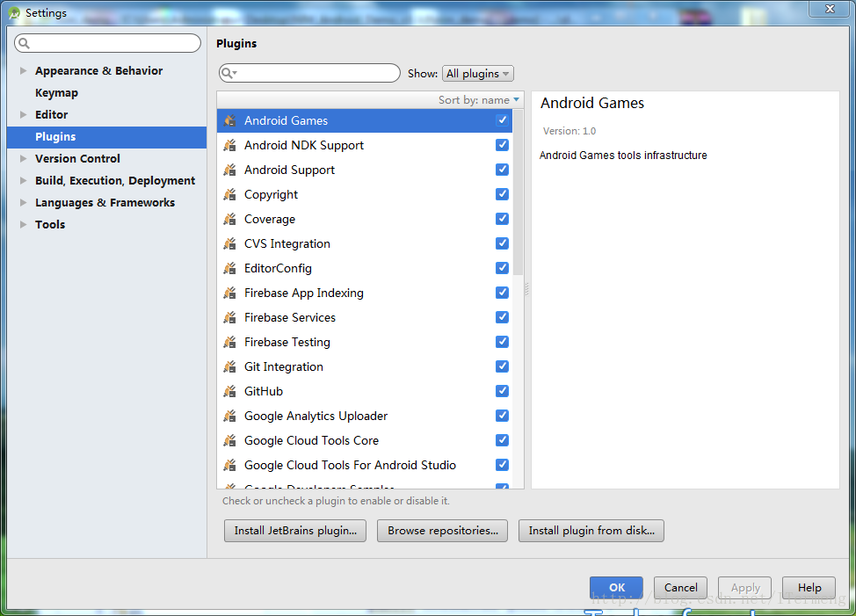
Task: Click Install JetBrains plugin button
Action: (x=295, y=531)
